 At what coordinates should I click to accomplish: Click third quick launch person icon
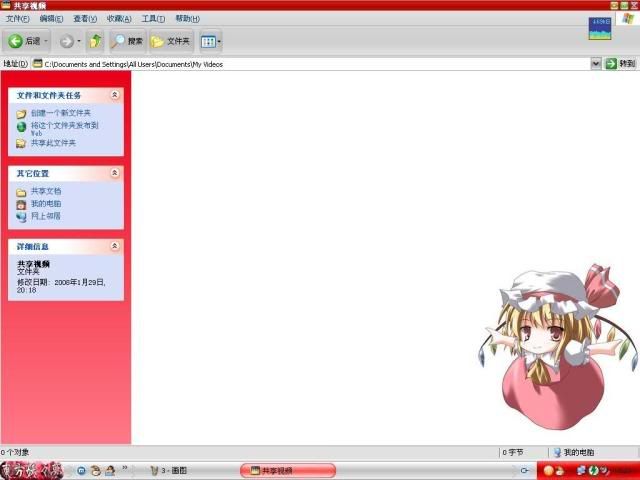tap(110, 471)
